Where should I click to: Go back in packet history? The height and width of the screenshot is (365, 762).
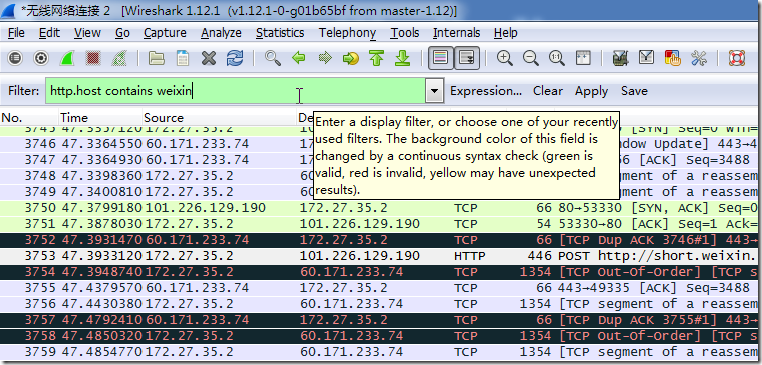coord(299,59)
